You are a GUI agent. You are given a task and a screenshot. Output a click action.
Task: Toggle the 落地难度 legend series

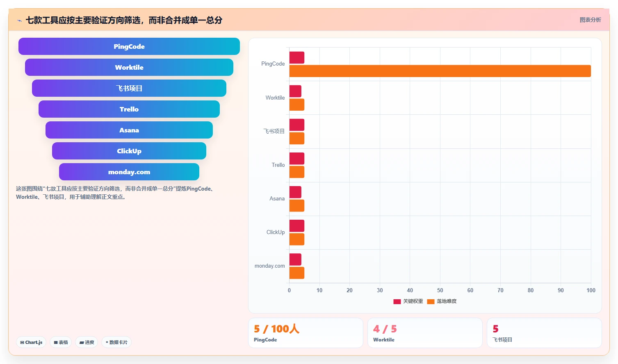pyautogui.click(x=442, y=301)
